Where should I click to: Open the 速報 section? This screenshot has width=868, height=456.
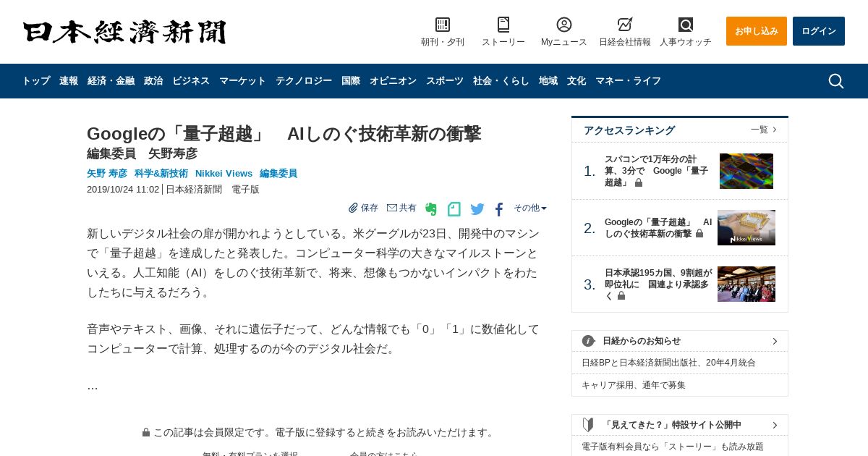click(69, 81)
